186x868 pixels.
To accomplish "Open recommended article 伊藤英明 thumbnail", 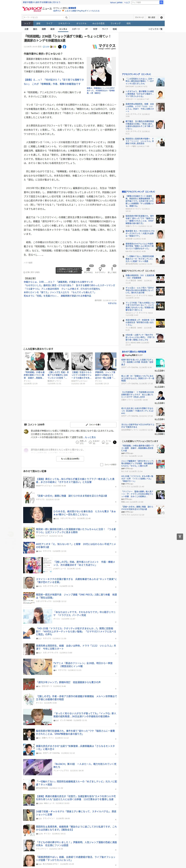I will [x=106, y=361].
